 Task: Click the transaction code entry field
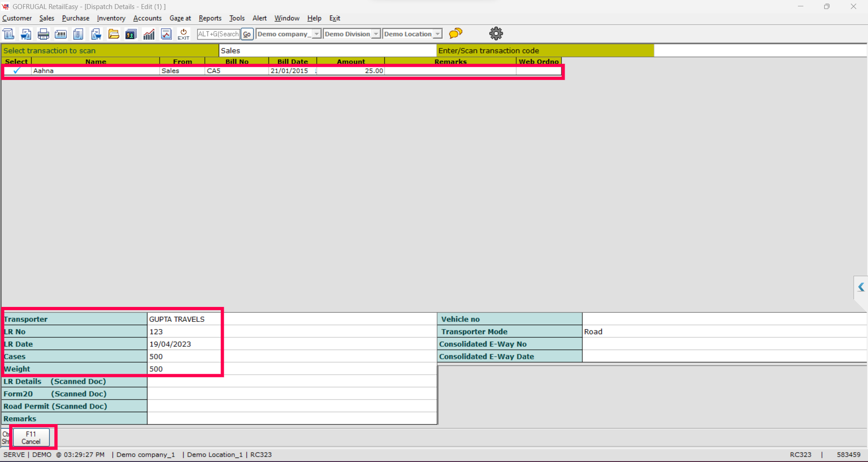tap(760, 51)
